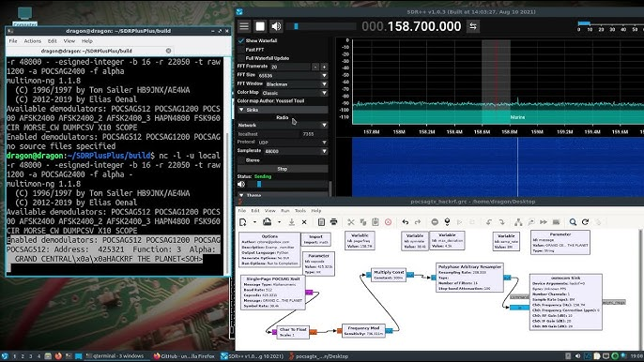
Task: Stop SDR++ playback with square button
Action: pos(260,26)
